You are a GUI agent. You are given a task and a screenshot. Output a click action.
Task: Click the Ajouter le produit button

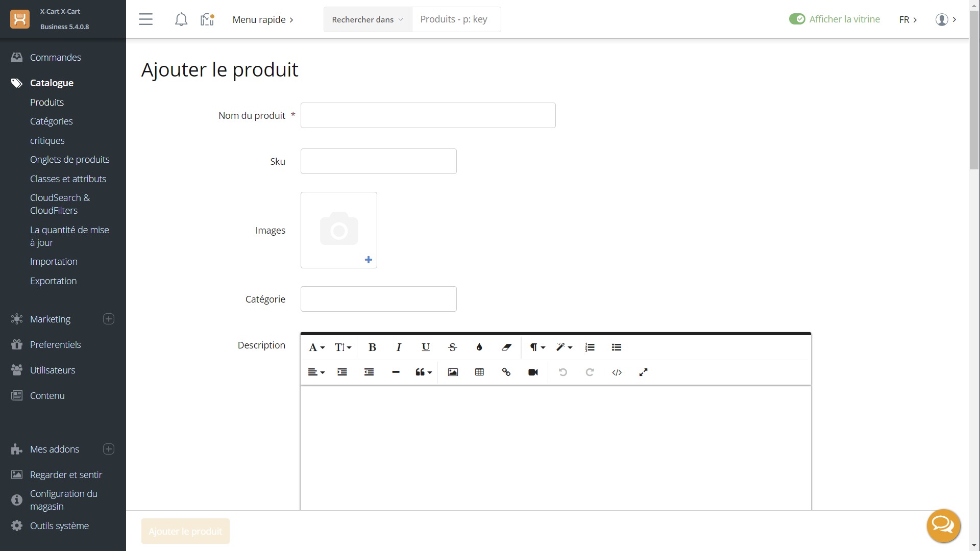point(185,531)
